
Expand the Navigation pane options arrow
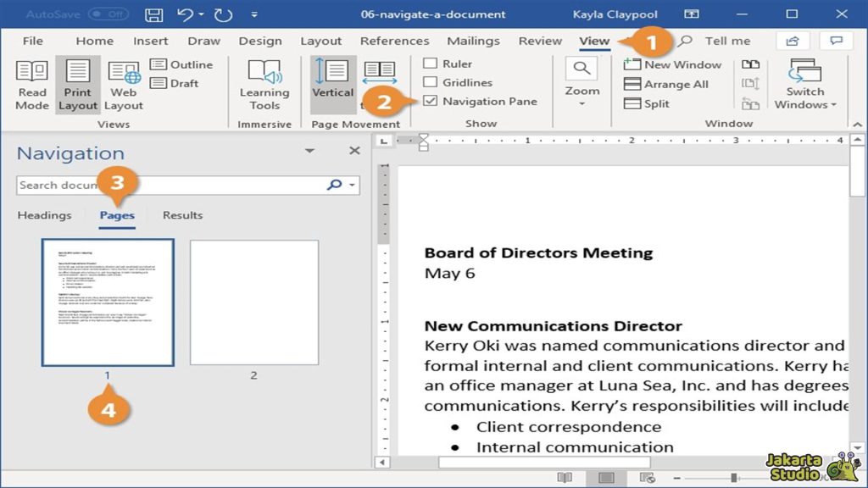point(309,151)
